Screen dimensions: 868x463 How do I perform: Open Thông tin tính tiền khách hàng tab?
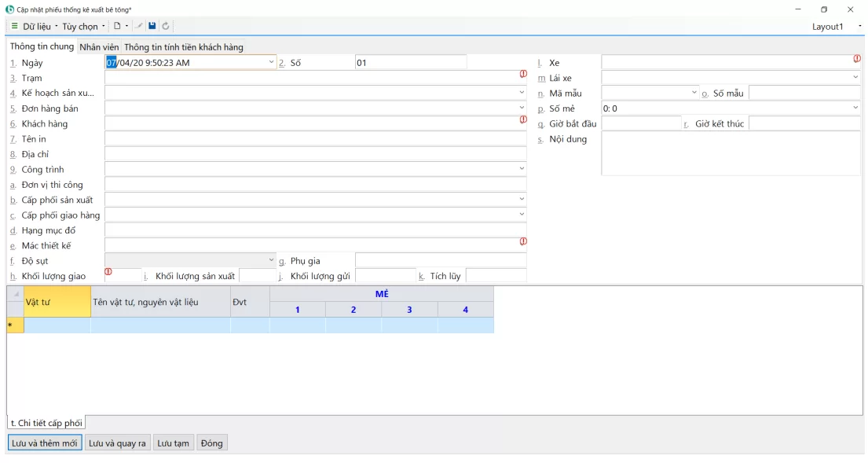[184, 47]
